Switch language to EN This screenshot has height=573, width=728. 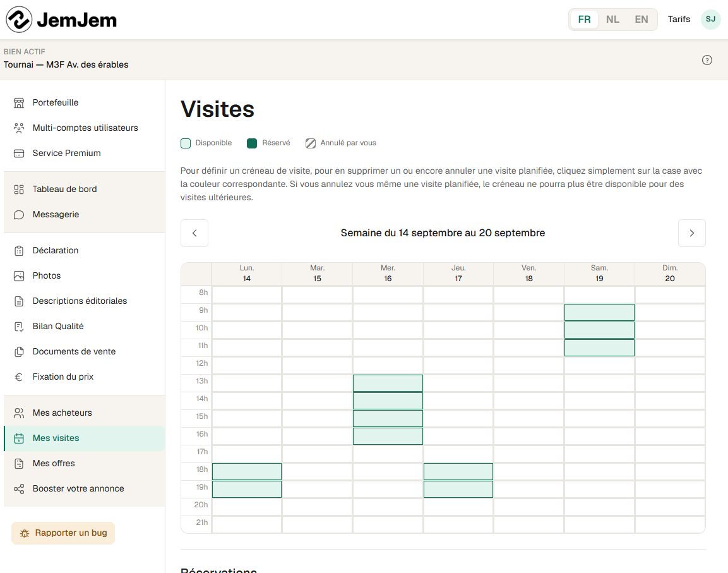641,20
